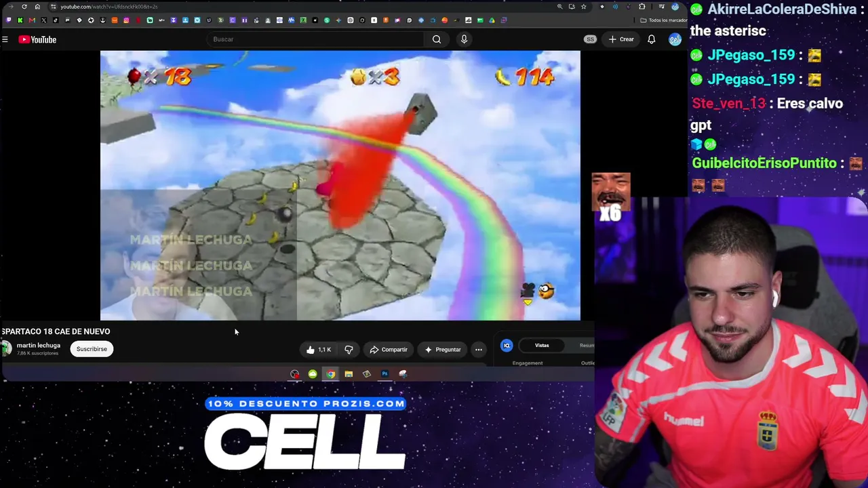This screenshot has height=488, width=868.
Task: Click the martin lechuga channel avatar
Action: (x=7, y=349)
